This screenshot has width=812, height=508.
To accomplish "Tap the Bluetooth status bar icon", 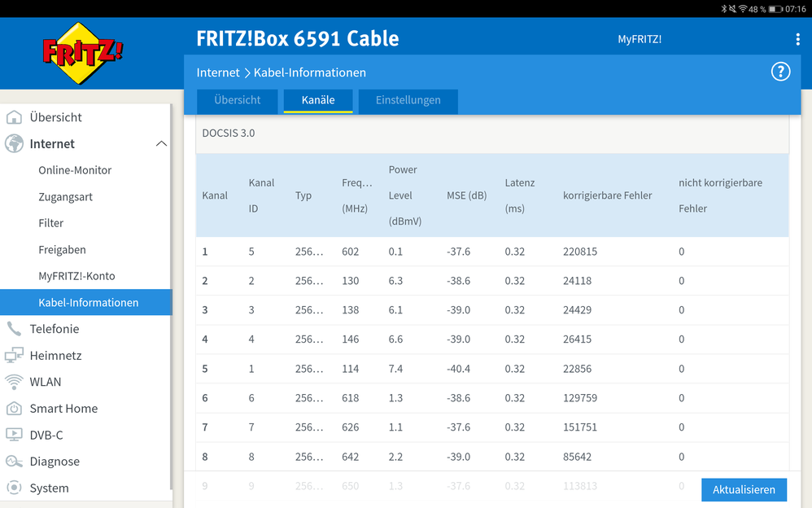I will [724, 9].
